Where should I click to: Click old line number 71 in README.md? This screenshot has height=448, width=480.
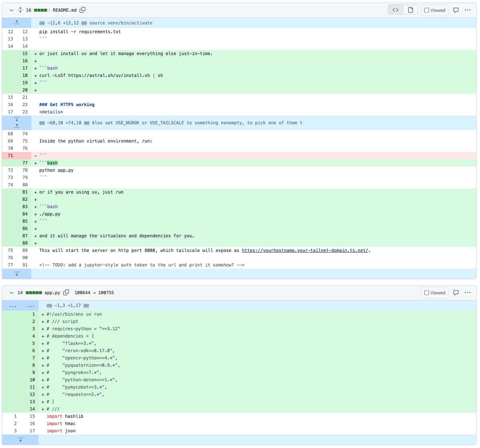10,156
